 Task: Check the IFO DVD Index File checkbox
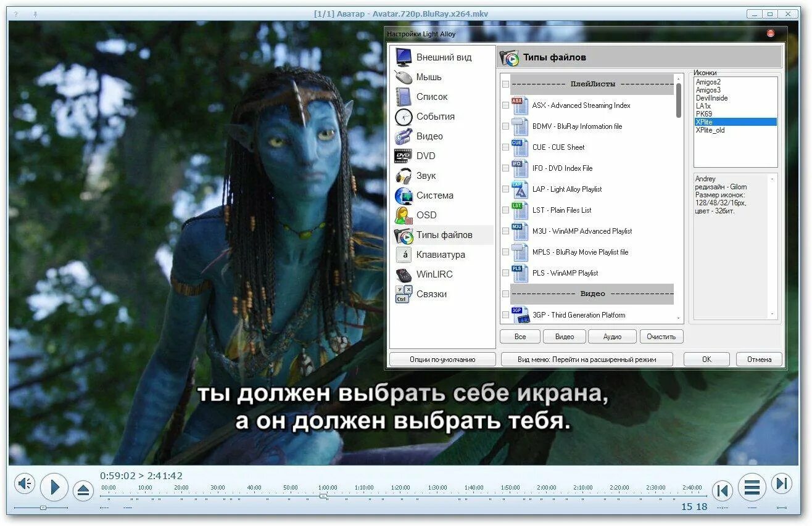tap(506, 168)
